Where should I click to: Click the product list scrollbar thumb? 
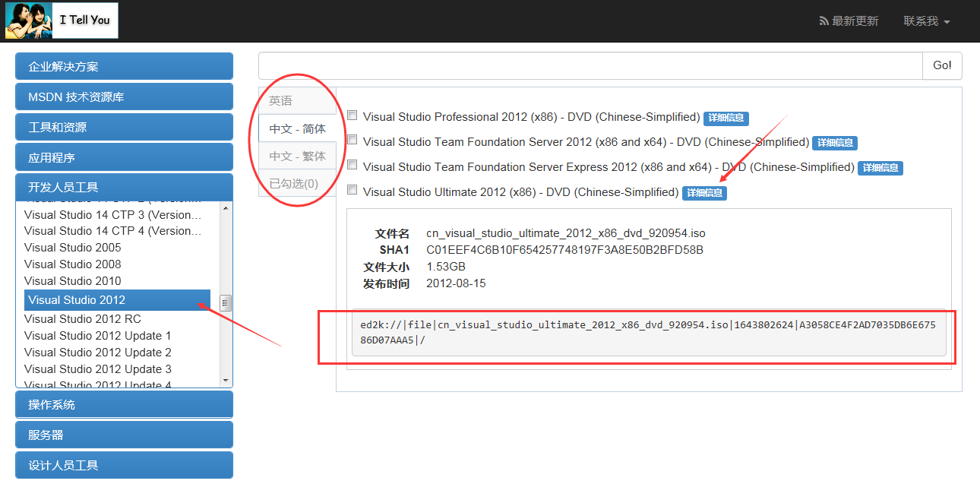pyautogui.click(x=226, y=303)
